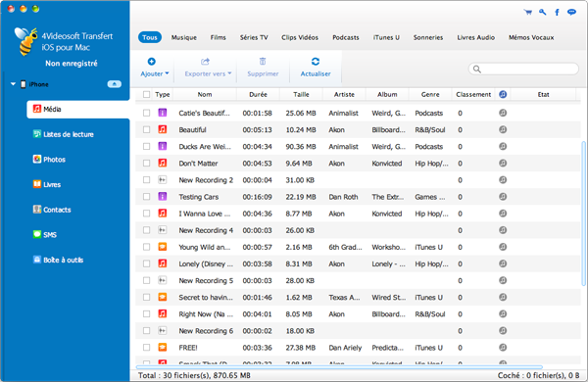Open the Facebook page icon

(x=557, y=13)
